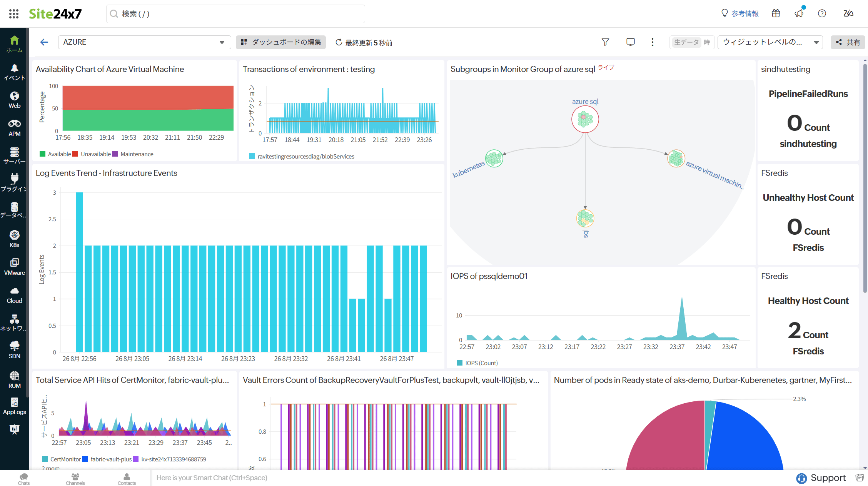Expand the AZURE dashboard dropdown
This screenshot has width=868, height=486.
144,42
